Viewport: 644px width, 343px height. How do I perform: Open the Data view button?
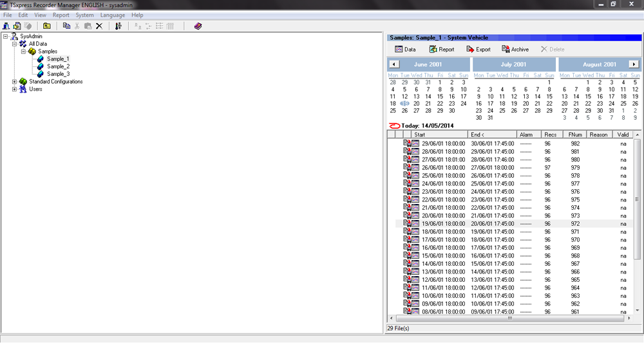[404, 49]
